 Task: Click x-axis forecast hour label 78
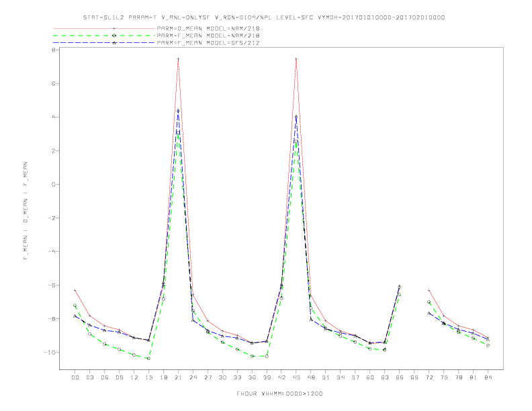coord(459,377)
